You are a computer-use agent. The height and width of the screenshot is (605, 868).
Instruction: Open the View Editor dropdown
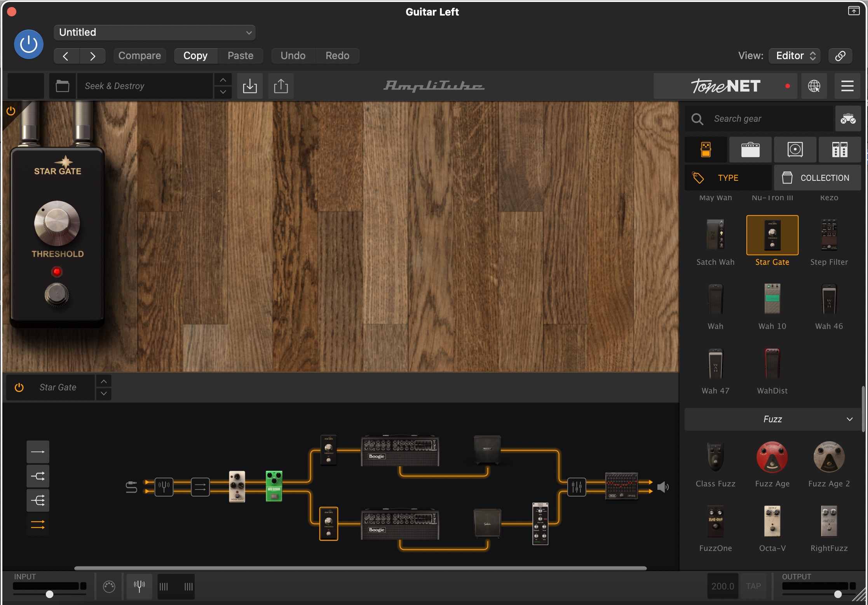tap(795, 56)
